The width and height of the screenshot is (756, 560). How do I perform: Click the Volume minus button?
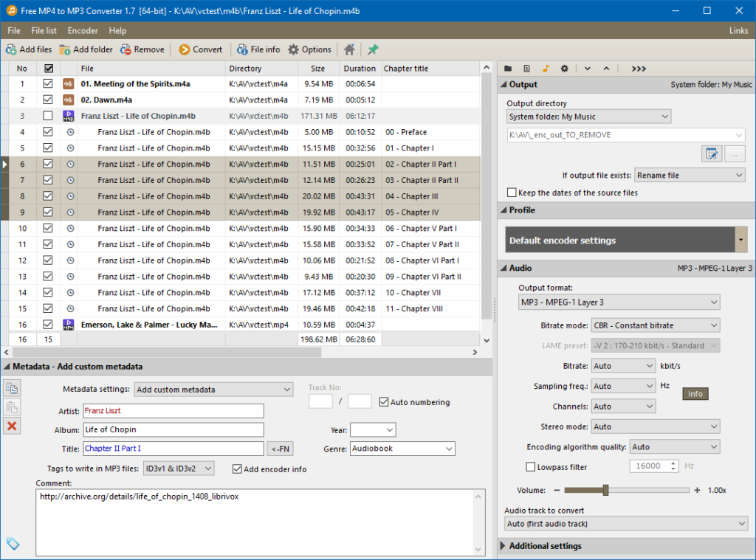click(x=557, y=490)
